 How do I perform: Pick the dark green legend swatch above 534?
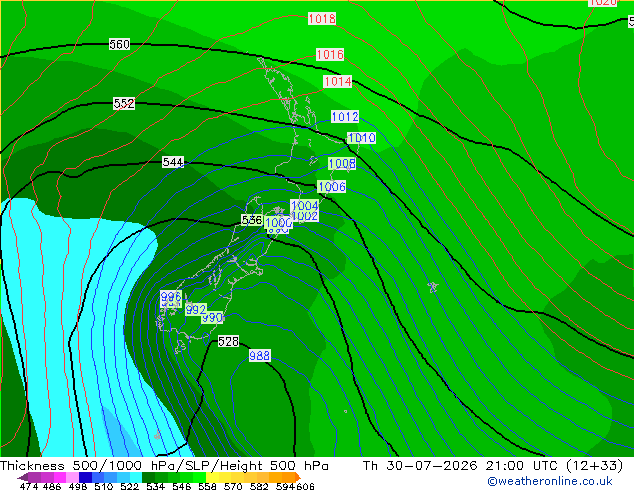tap(149, 477)
